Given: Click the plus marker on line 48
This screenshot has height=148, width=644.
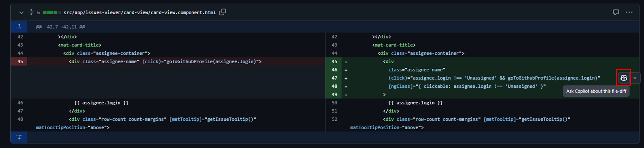Looking at the screenshot, I should click(x=346, y=86).
